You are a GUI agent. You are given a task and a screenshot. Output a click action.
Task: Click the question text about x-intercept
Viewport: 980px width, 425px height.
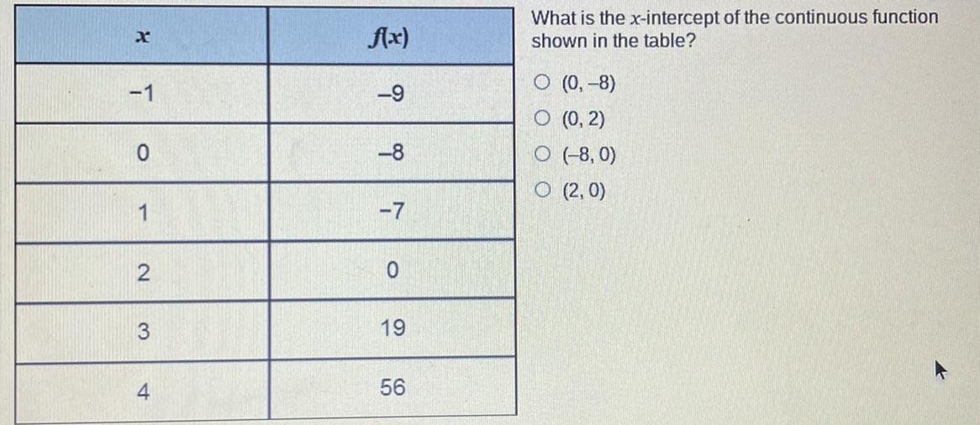coord(735,29)
